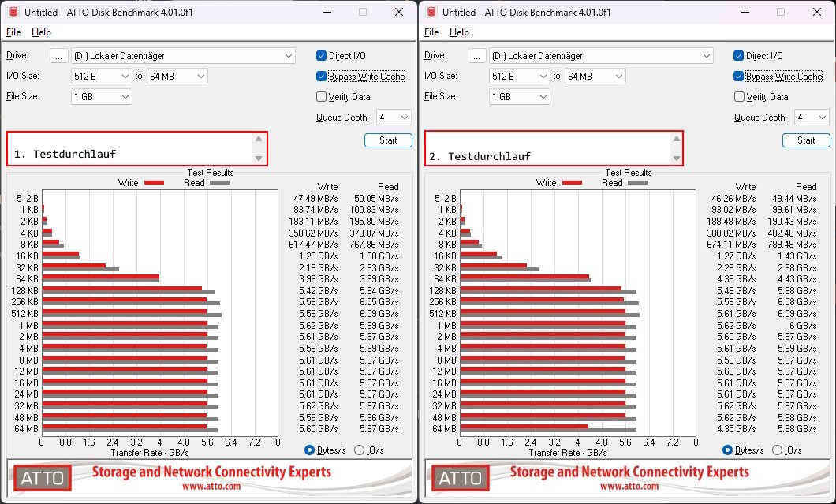Click 47.49 MB/s write value, left window

coord(315,199)
